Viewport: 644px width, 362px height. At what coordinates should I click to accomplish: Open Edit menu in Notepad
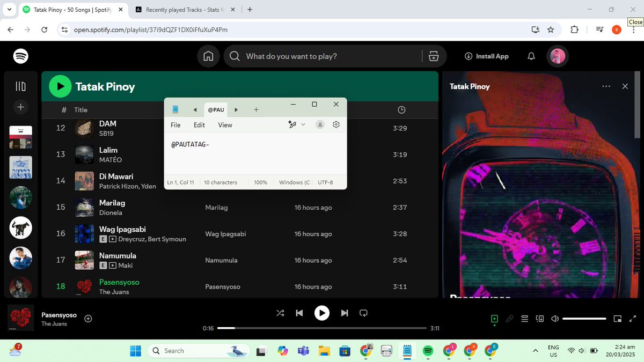(199, 125)
